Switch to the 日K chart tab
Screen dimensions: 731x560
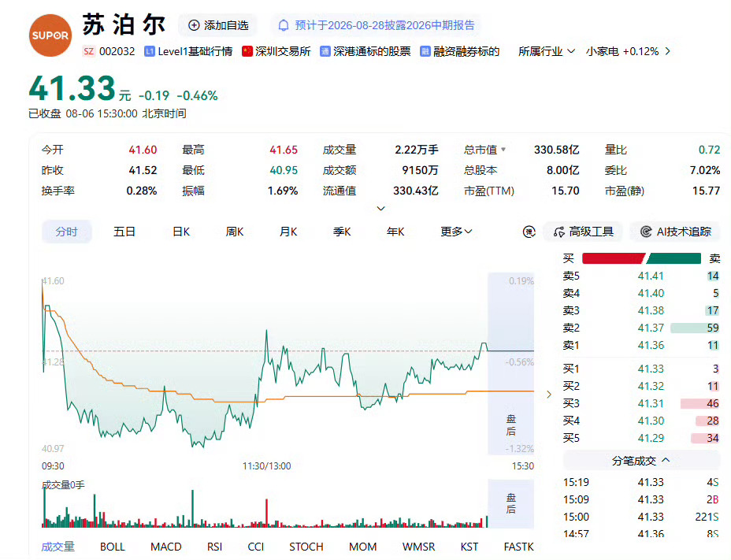tap(181, 232)
